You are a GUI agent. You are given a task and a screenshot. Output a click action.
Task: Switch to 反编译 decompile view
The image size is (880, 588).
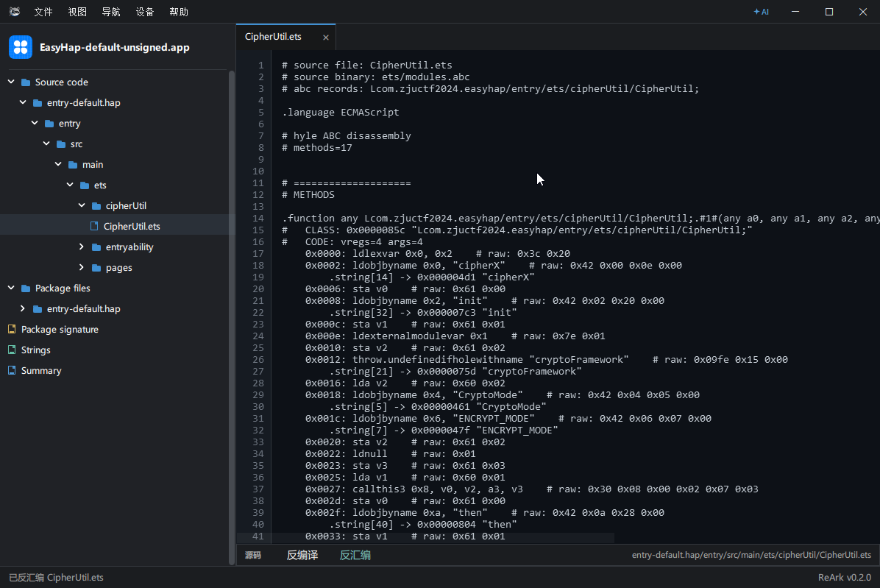tap(302, 555)
